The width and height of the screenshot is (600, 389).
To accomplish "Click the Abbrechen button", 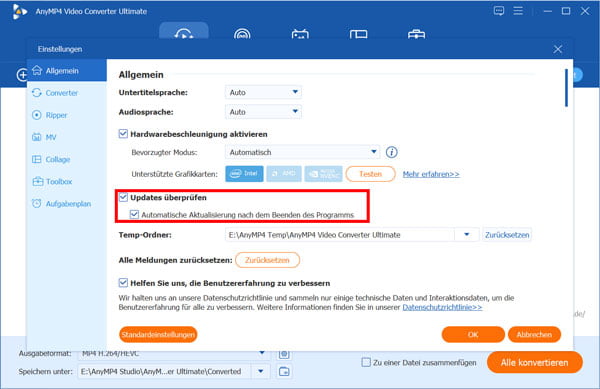I will point(534,335).
